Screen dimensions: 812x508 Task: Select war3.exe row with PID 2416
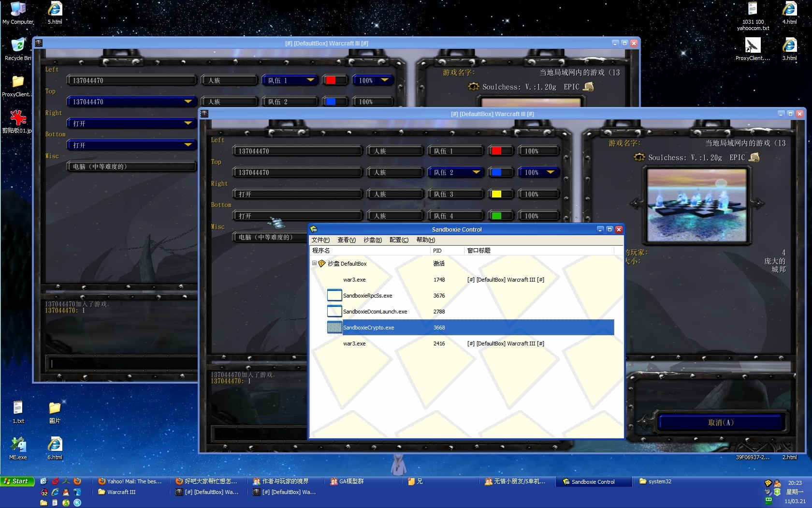click(462, 344)
